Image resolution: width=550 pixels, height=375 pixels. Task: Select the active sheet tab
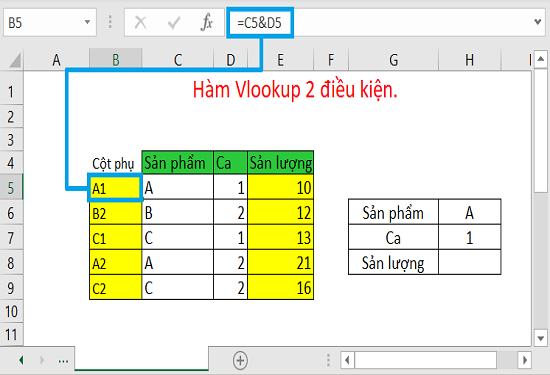[141, 359]
